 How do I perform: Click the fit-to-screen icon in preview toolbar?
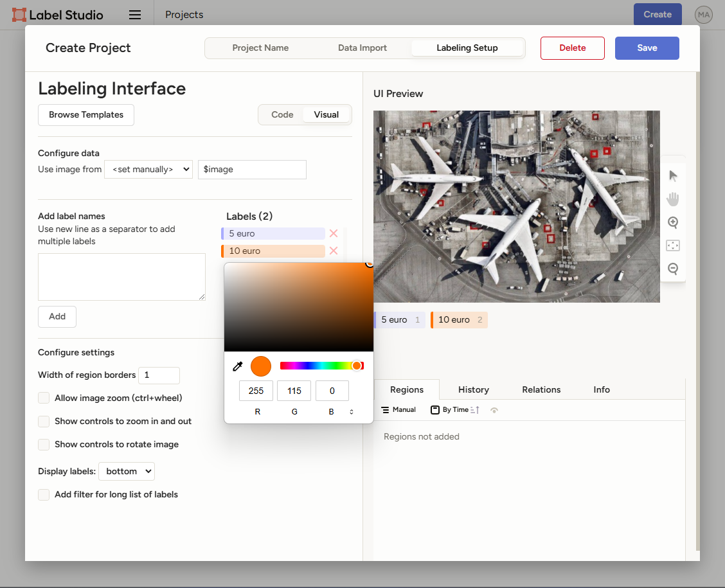pos(673,245)
